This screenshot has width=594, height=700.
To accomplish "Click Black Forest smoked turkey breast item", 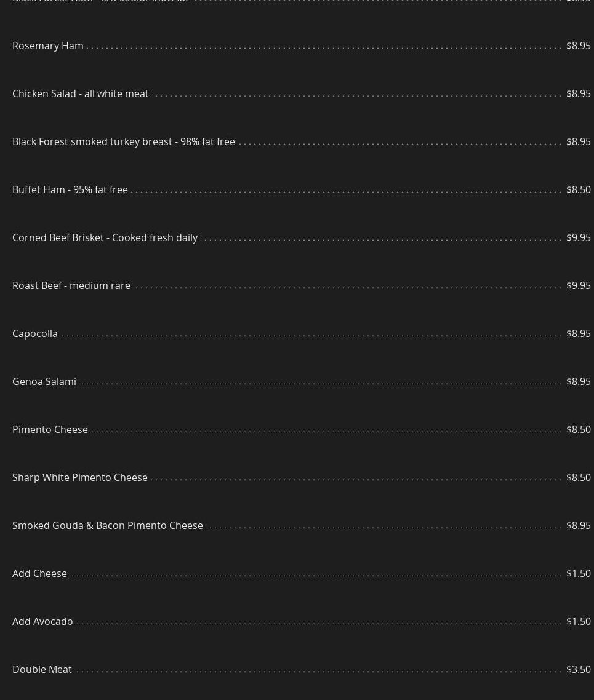I will [124, 141].
